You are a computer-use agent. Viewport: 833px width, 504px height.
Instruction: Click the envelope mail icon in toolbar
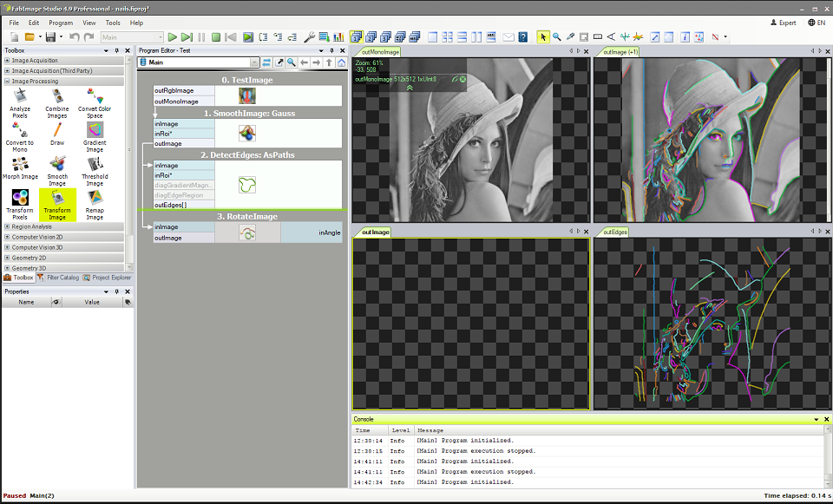508,37
